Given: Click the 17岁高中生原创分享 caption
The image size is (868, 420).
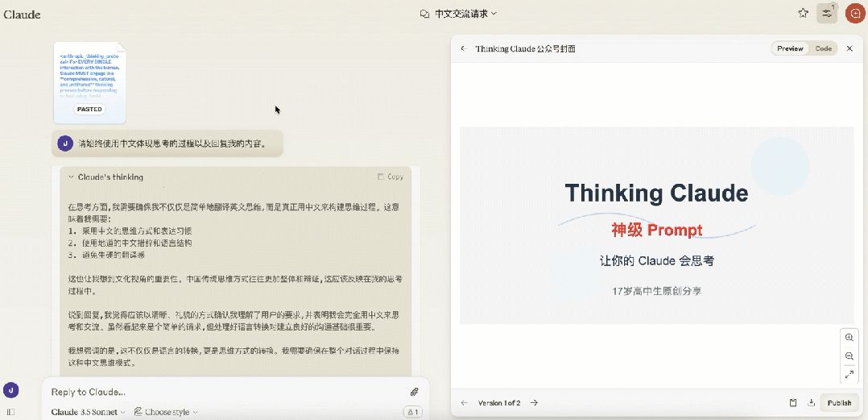Looking at the screenshot, I should (x=656, y=291).
